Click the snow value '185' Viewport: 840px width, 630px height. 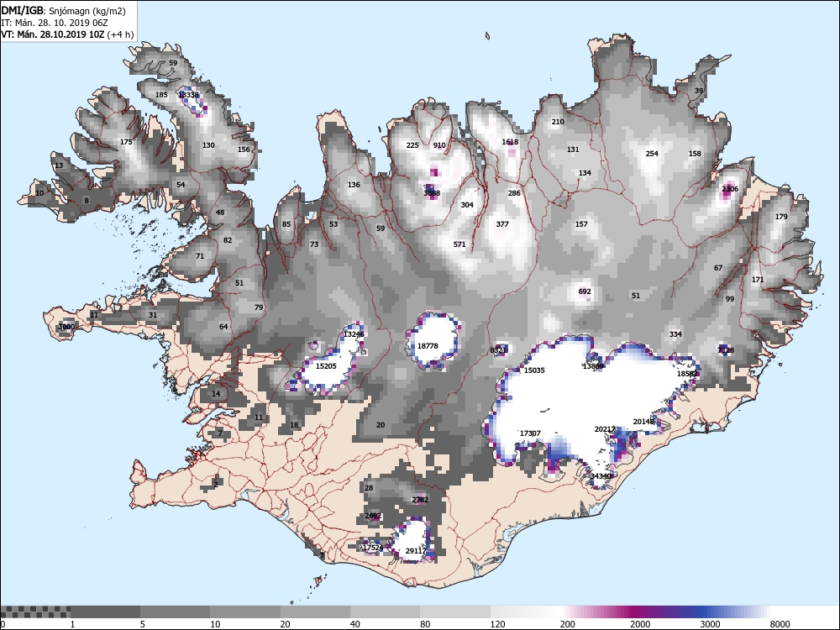click(161, 95)
